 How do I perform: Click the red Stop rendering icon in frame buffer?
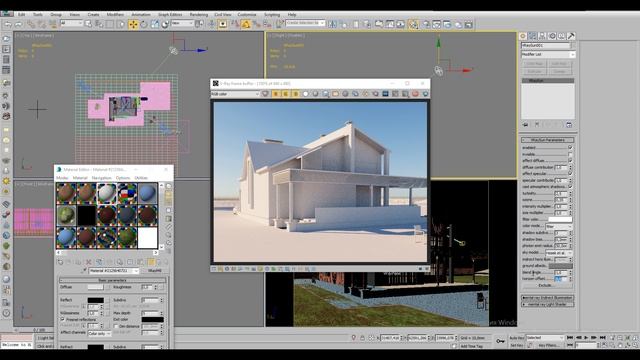tap(415, 94)
